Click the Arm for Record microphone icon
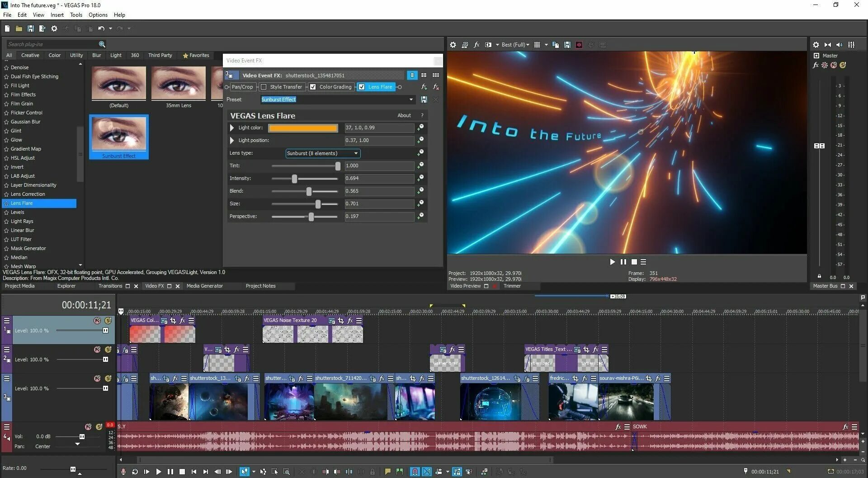The image size is (868, 478). [124, 472]
